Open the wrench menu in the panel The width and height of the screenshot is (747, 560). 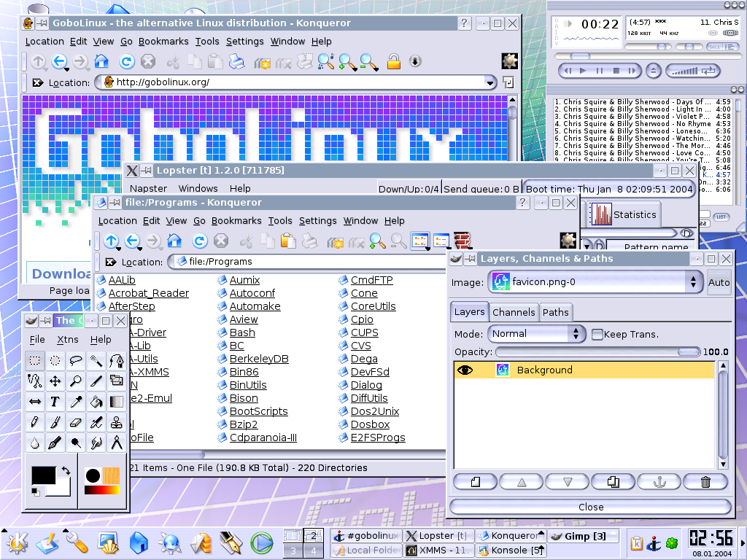[76, 542]
